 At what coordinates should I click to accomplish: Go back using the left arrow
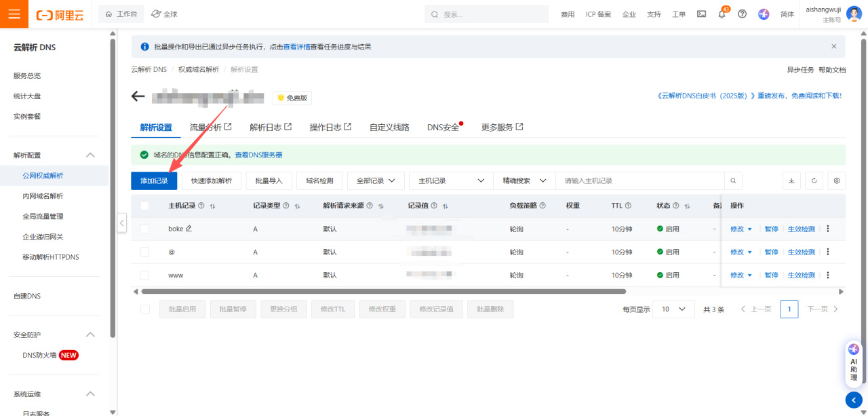[138, 96]
